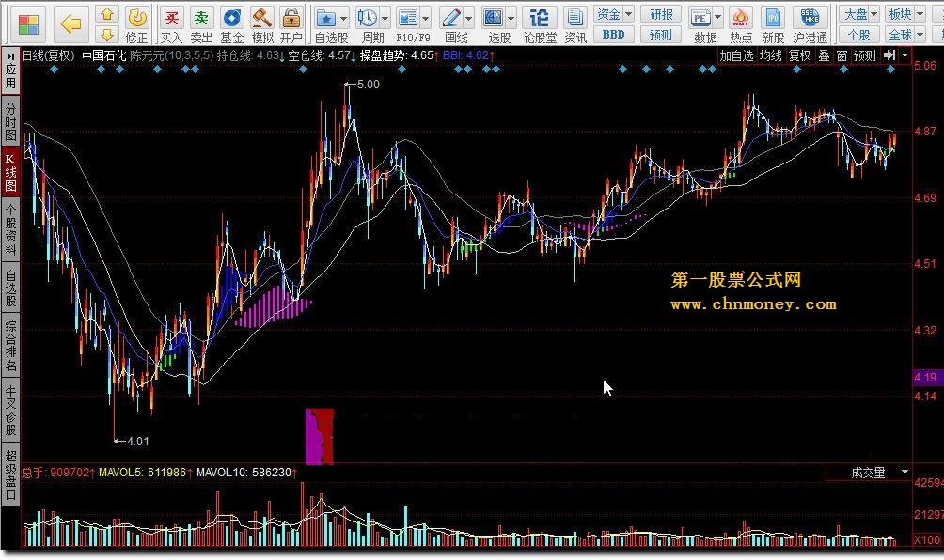
Task: Click the BBD button
Action: pos(613,35)
